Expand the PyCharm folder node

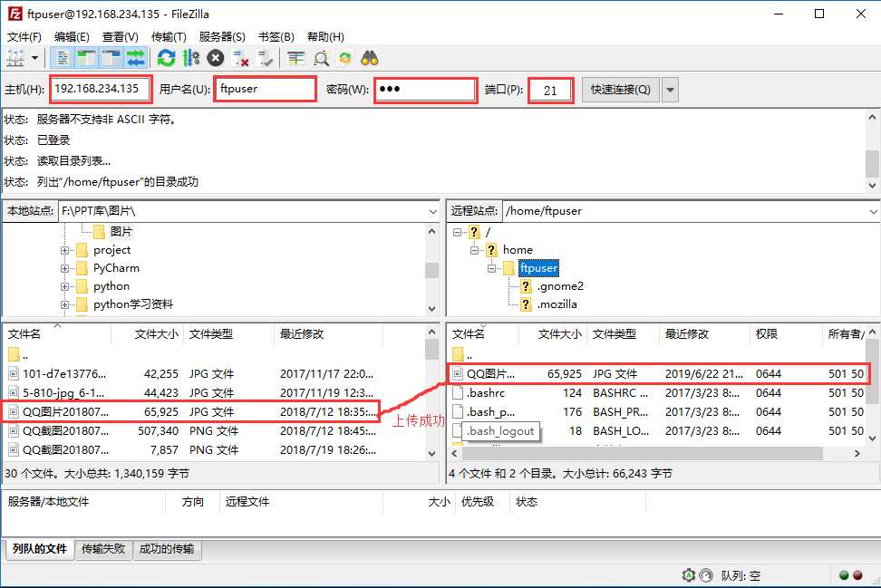[x=64, y=268]
